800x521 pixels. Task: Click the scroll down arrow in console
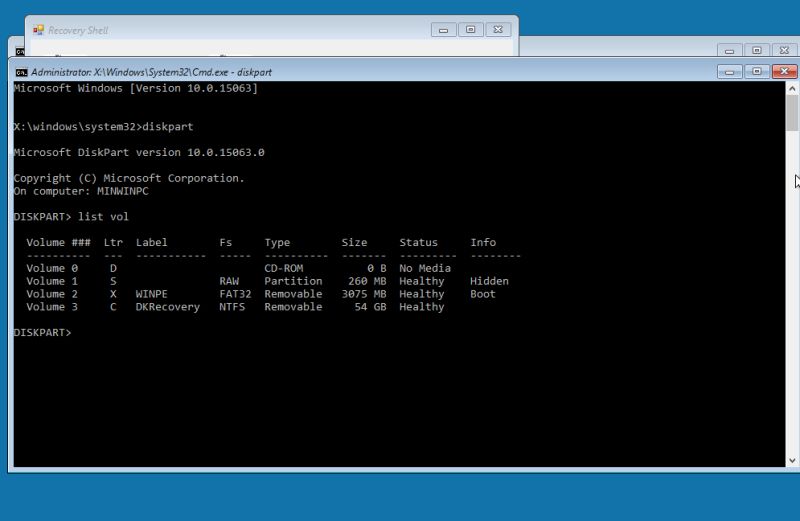(792, 460)
